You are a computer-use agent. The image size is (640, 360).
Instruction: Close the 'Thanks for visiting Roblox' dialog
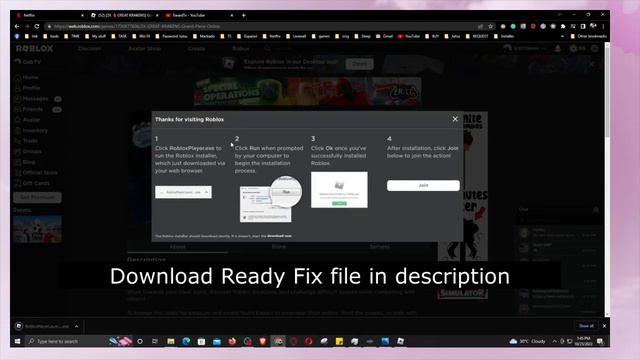[455, 119]
